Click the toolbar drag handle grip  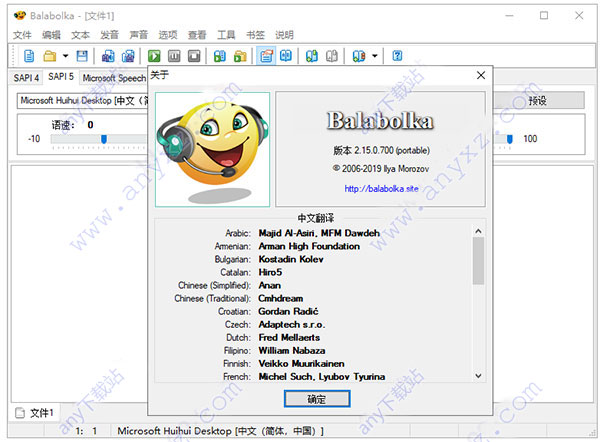14,56
